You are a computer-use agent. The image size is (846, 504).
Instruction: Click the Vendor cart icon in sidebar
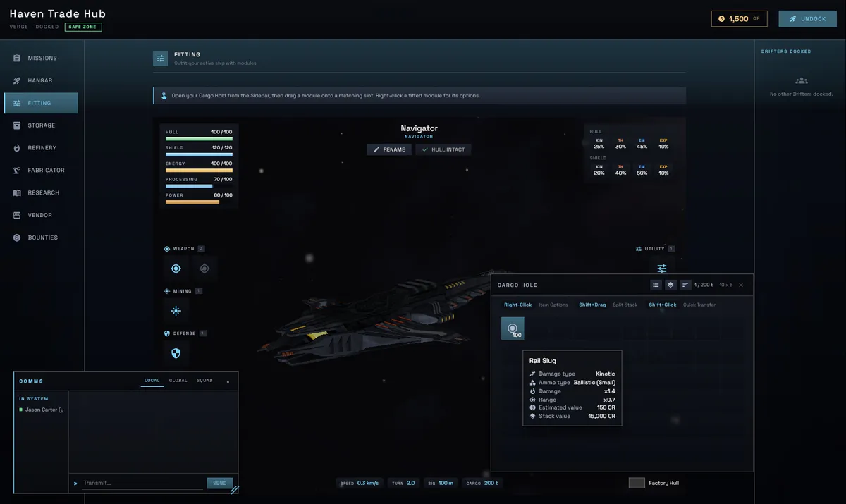[x=17, y=215]
